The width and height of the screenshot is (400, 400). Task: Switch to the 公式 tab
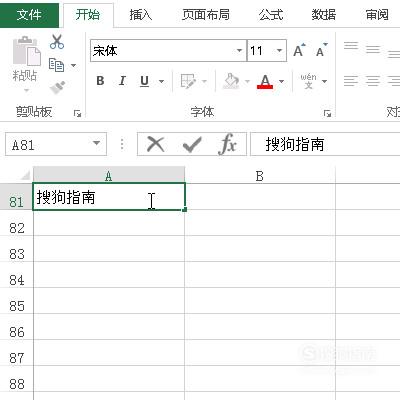click(271, 14)
